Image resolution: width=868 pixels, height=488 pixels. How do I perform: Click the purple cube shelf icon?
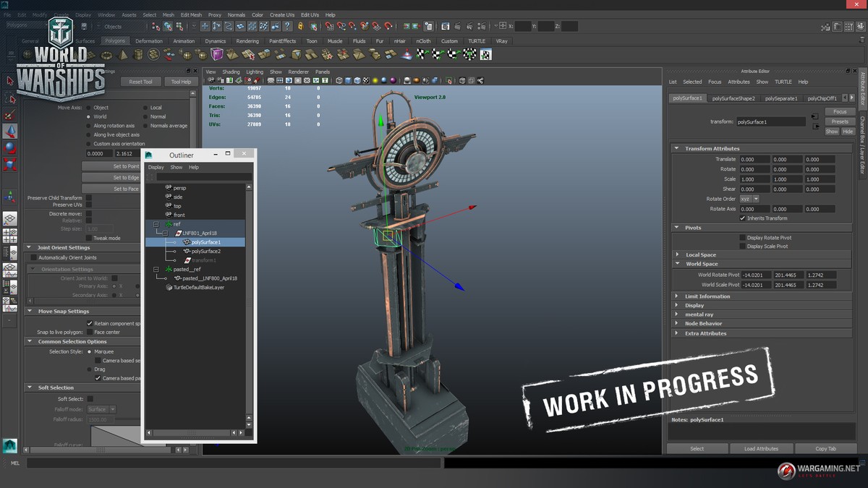[217, 55]
